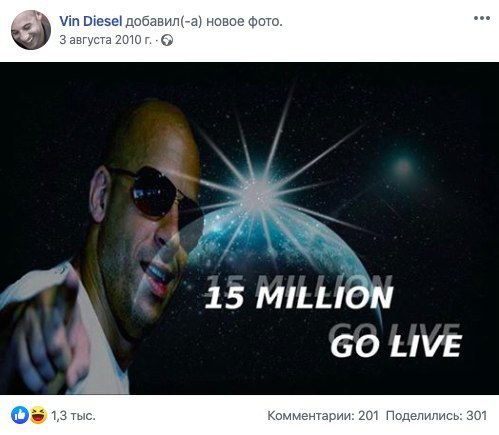Click the globe public audience icon
Viewport: 499px width, 435px height.
pyautogui.click(x=167, y=41)
